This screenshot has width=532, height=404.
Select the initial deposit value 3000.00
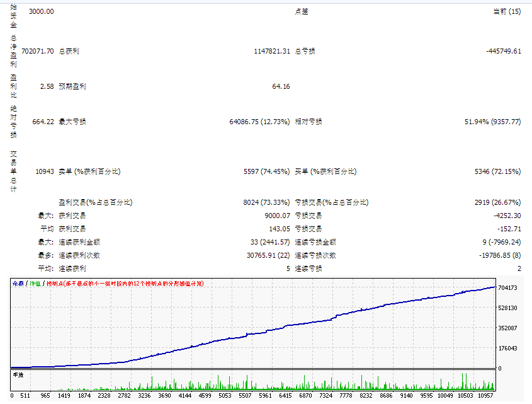[41, 11]
